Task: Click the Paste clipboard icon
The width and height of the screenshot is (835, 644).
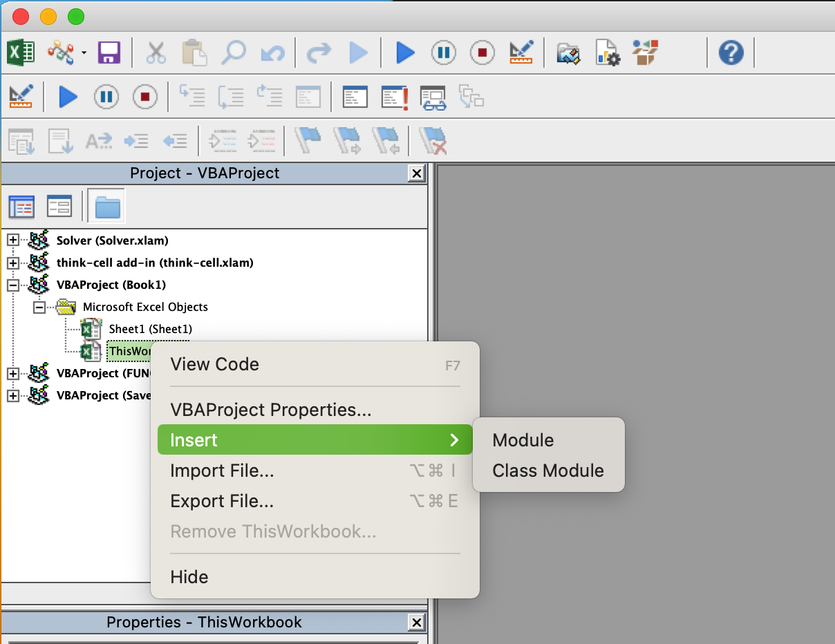Action: click(x=195, y=53)
